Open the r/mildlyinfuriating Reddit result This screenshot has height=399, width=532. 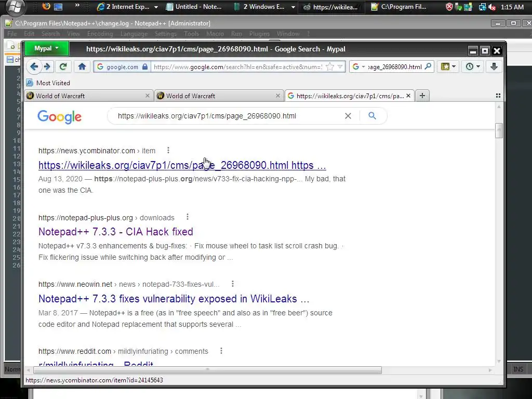click(96, 363)
